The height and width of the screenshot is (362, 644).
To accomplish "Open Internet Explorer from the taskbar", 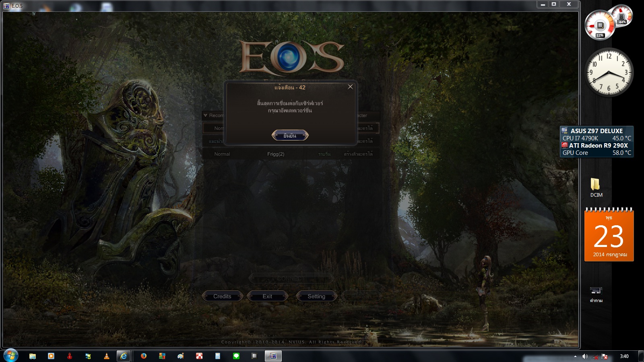I will point(124,356).
